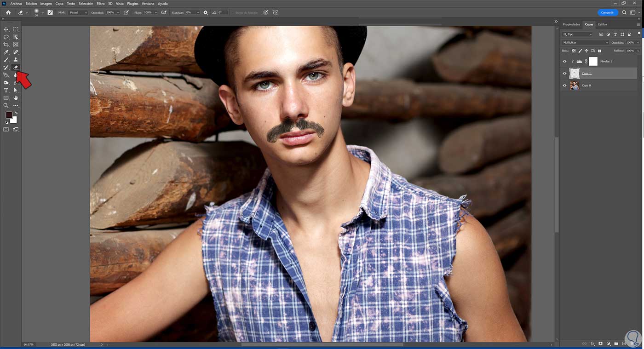Click the Capa 1 layer name

coord(586,73)
